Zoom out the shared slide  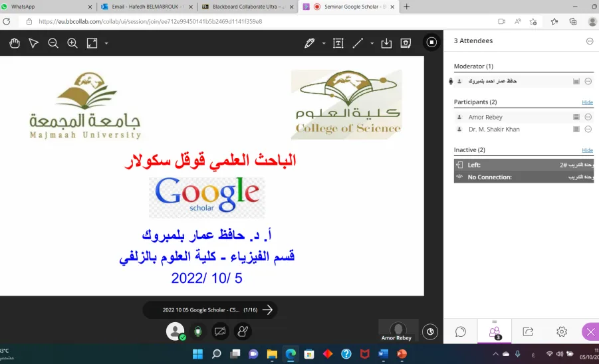(53, 43)
